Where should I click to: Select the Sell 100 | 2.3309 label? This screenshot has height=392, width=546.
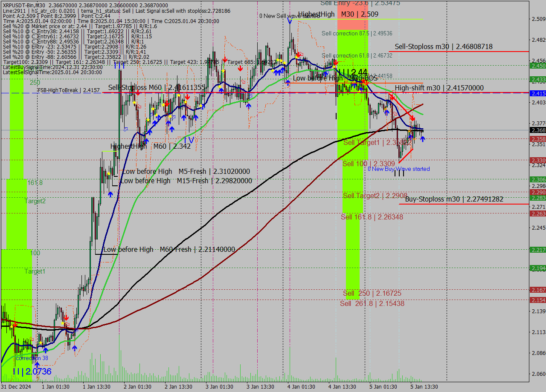pos(369,164)
